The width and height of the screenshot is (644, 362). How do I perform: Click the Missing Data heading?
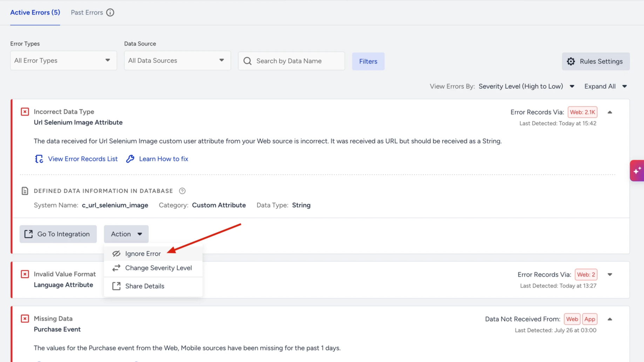coord(53,319)
